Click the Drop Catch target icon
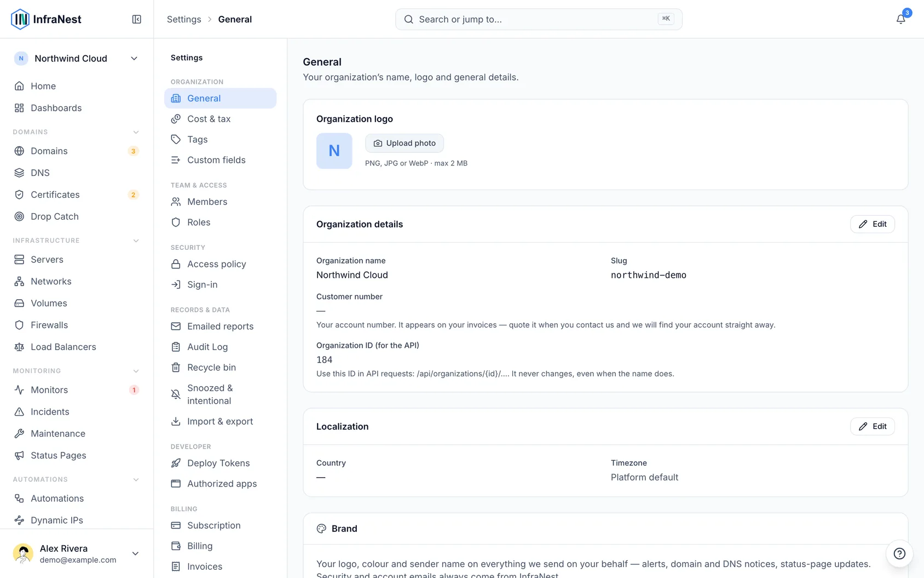The width and height of the screenshot is (924, 578). pos(19,216)
